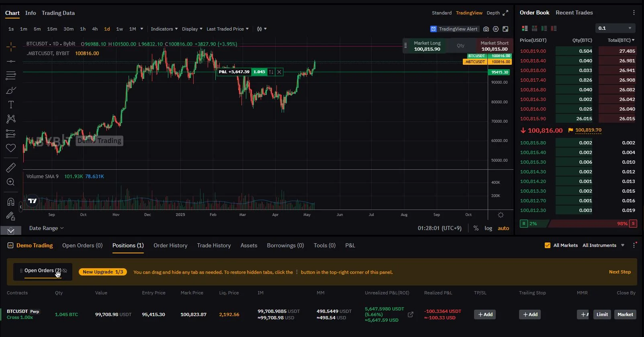
Task: Show only bids in the order book
Action: point(544,28)
